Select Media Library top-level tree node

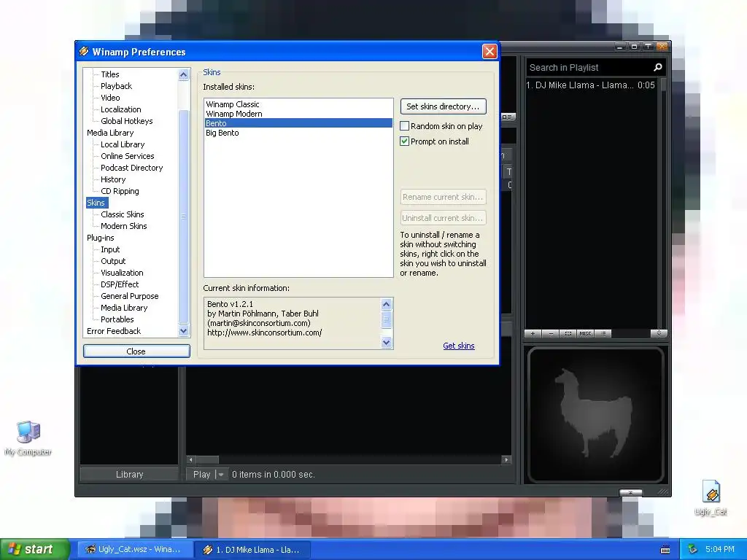point(110,133)
